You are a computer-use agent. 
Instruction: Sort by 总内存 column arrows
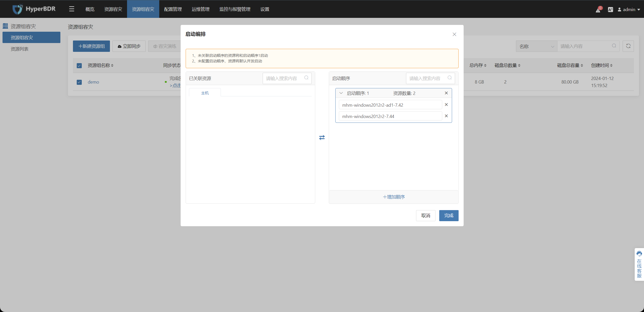[485, 65]
